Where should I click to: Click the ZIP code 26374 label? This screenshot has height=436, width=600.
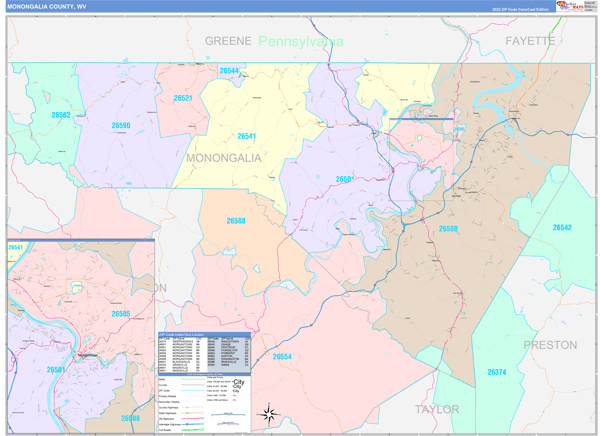click(x=497, y=372)
